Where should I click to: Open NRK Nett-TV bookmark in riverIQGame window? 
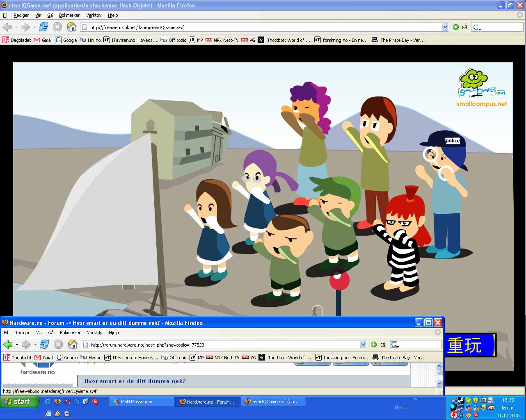222,40
